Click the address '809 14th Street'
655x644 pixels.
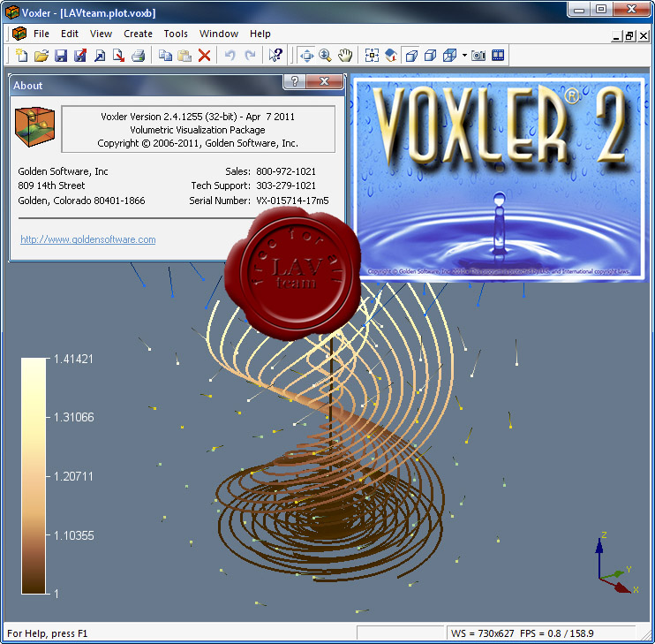point(51,186)
